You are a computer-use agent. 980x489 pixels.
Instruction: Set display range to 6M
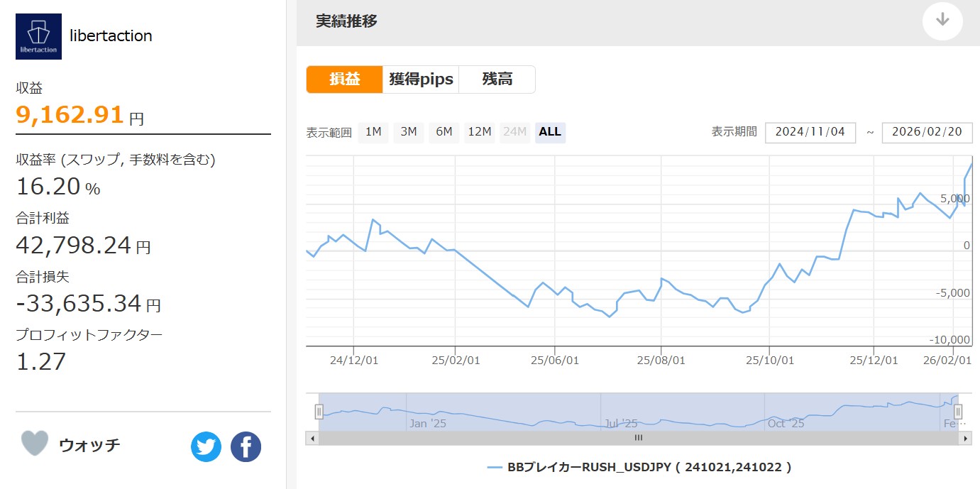tap(444, 132)
